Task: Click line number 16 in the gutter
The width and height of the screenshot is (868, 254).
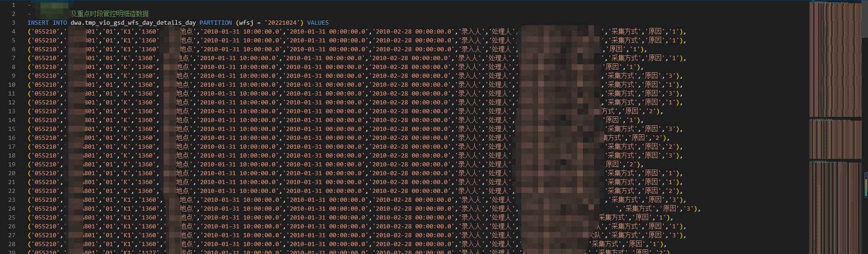Action: (x=12, y=137)
